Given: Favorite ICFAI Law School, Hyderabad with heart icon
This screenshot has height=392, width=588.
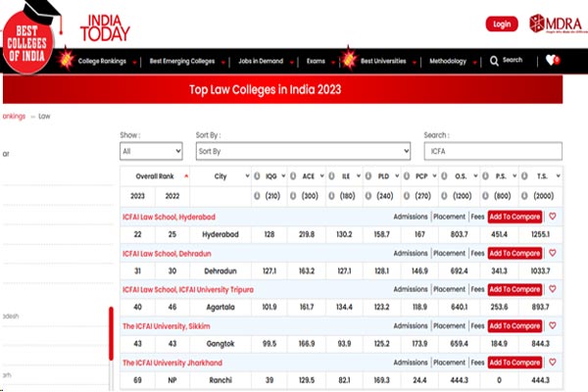Looking at the screenshot, I should click(x=553, y=217).
